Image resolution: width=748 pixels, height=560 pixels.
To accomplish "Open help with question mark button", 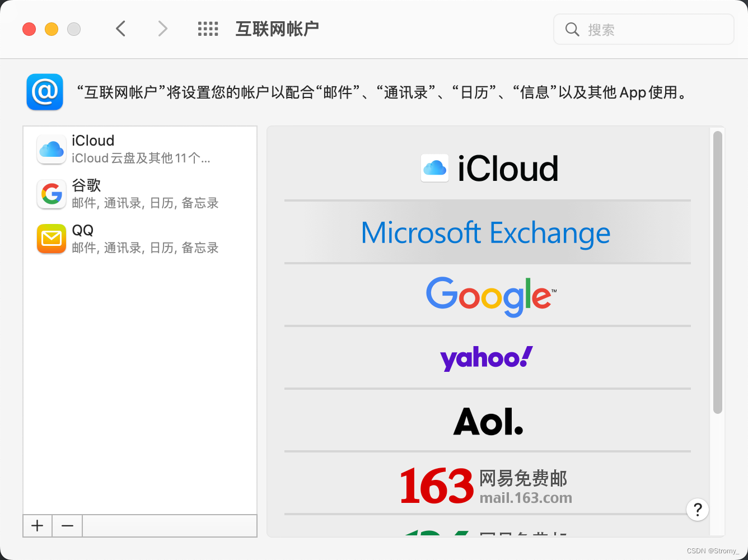I will [698, 510].
